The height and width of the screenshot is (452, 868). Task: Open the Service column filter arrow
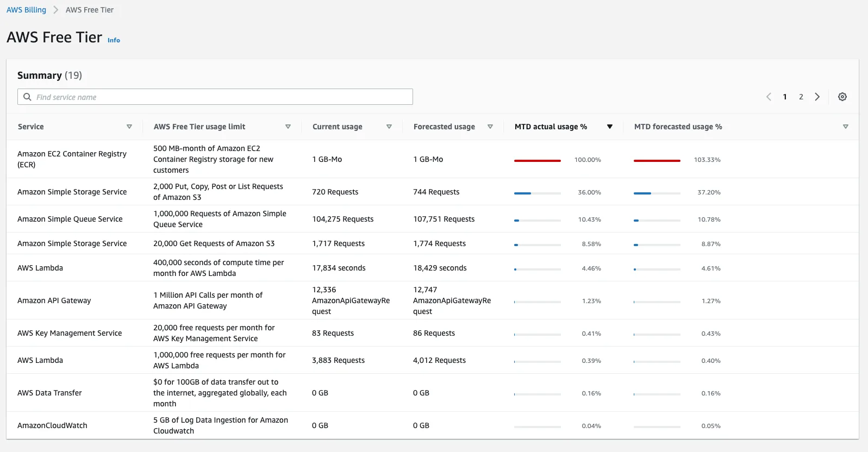click(x=129, y=127)
